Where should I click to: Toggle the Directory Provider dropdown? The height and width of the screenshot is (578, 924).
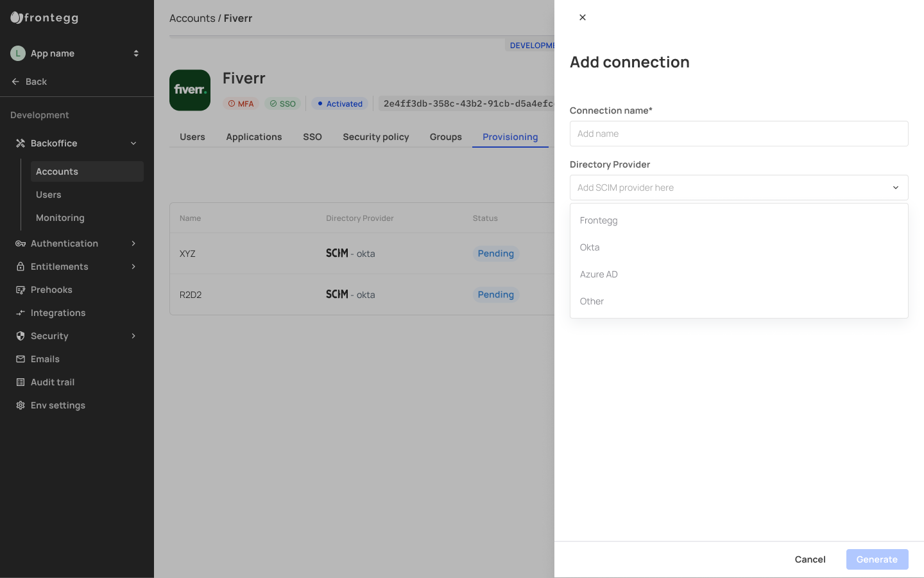point(739,188)
